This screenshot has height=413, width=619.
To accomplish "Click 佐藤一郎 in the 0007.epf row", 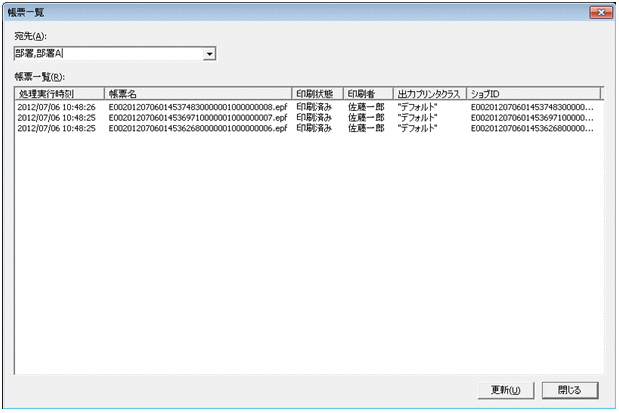I will tap(366, 118).
